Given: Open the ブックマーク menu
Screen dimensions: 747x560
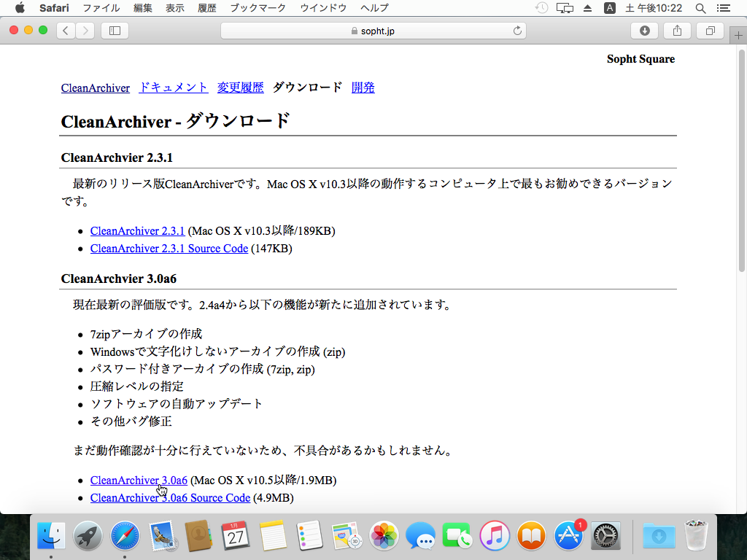Looking at the screenshot, I should (258, 8).
